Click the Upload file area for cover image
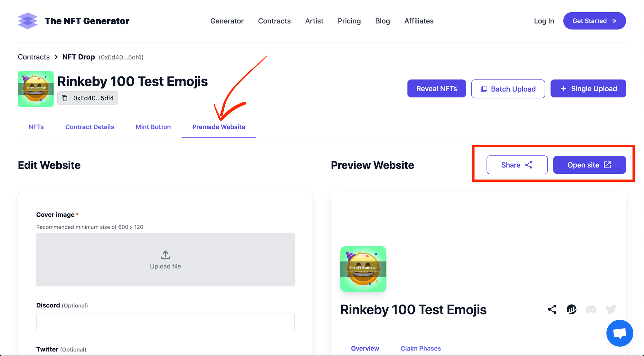 coord(166,259)
